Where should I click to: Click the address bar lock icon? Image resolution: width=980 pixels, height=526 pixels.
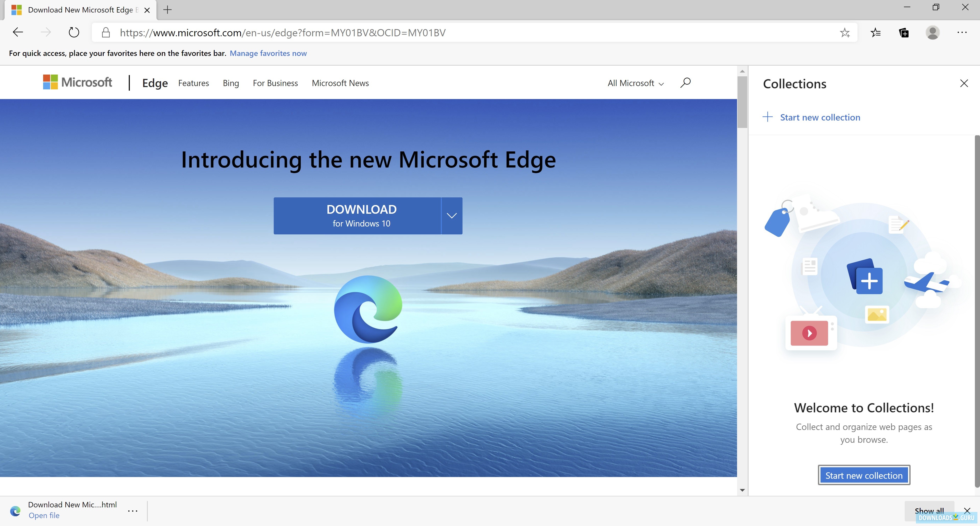click(x=106, y=32)
